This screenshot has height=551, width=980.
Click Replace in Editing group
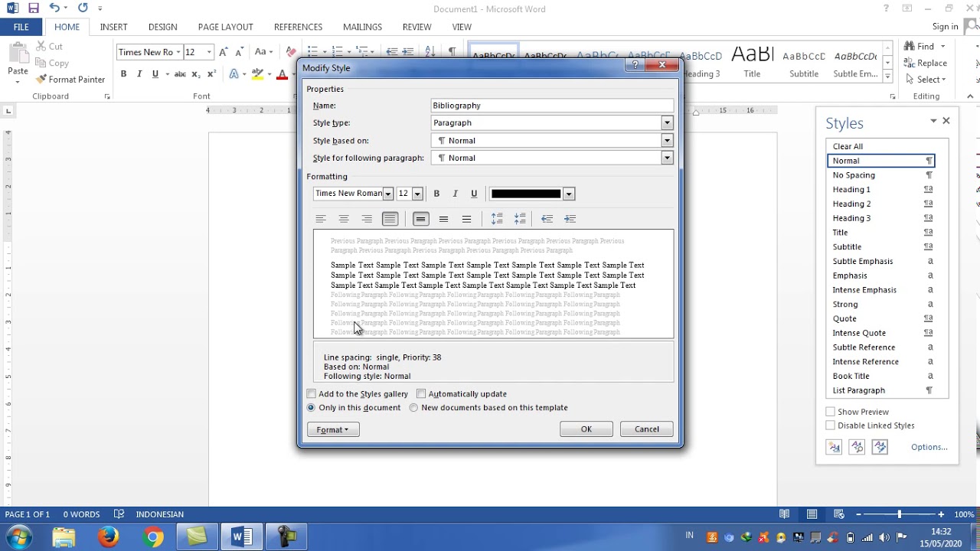coord(926,63)
